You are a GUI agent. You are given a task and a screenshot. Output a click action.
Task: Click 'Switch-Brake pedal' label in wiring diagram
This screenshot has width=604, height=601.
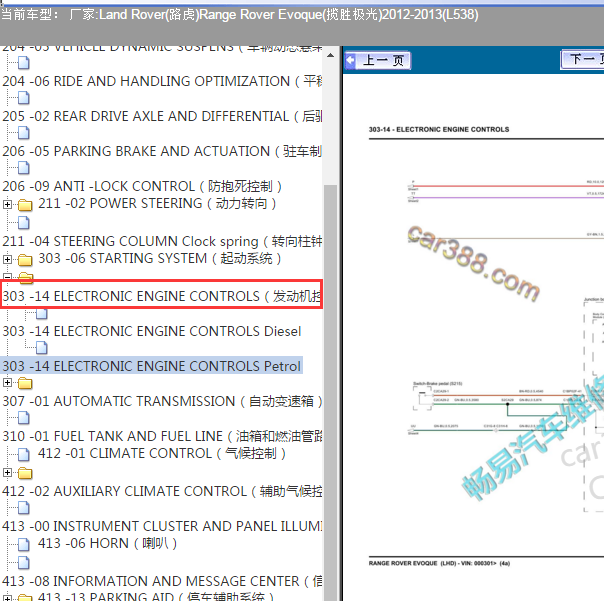tap(438, 384)
